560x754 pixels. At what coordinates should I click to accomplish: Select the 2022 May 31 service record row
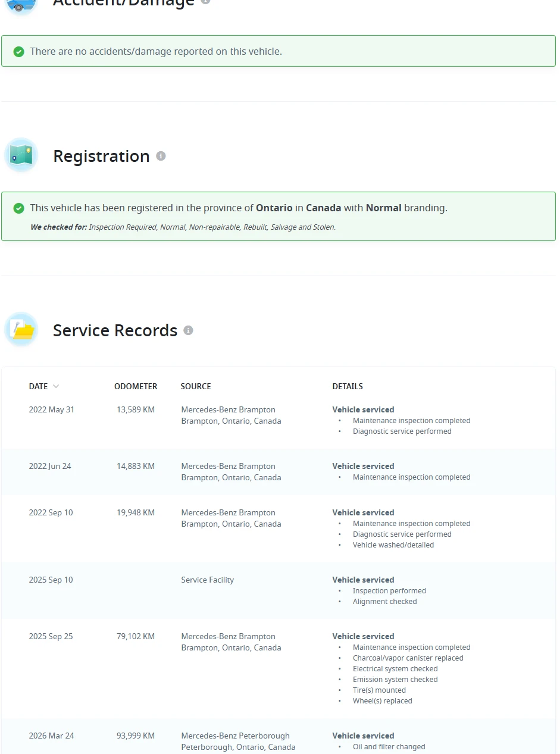tap(279, 420)
